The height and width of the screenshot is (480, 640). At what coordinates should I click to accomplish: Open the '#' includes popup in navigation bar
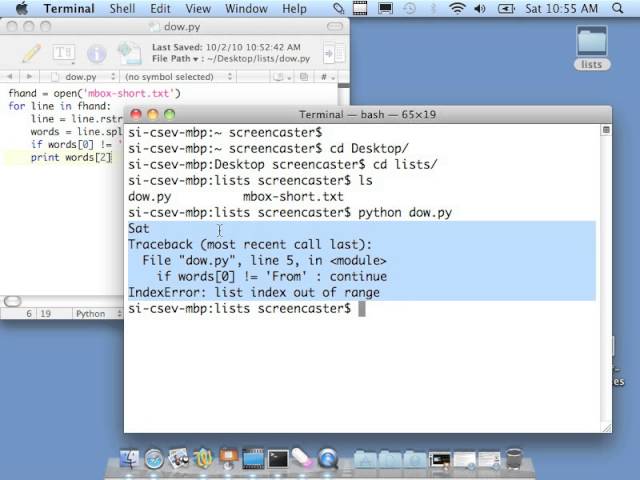tap(327, 77)
